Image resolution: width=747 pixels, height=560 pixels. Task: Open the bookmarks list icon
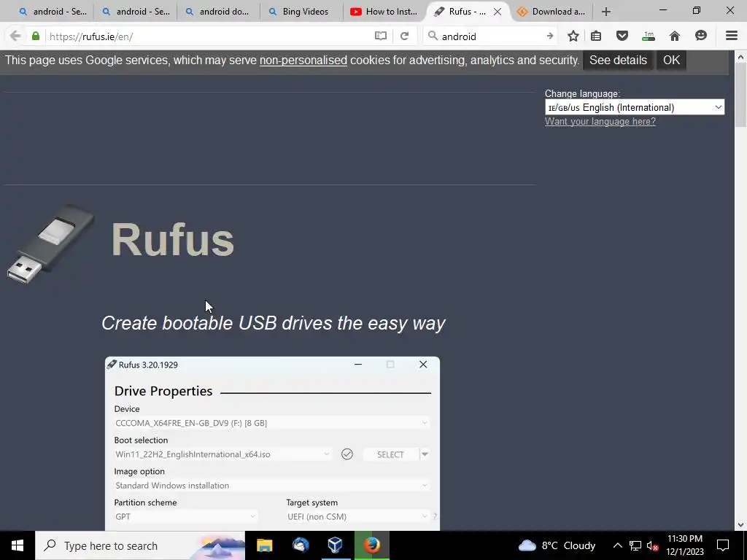coord(596,36)
